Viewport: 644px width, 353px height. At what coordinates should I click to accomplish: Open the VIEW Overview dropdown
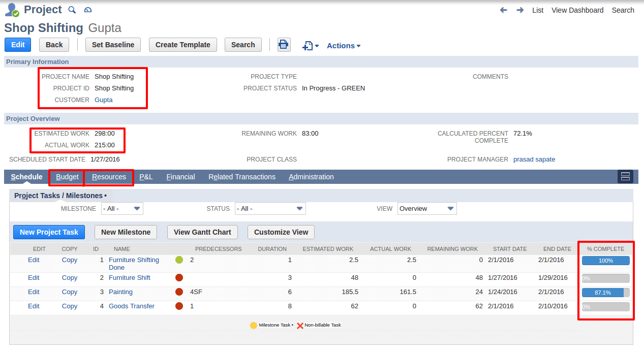pos(427,209)
